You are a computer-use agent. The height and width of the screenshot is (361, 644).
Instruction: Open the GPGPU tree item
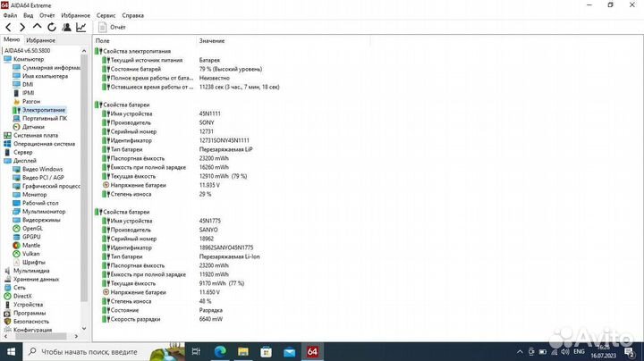click(27, 237)
